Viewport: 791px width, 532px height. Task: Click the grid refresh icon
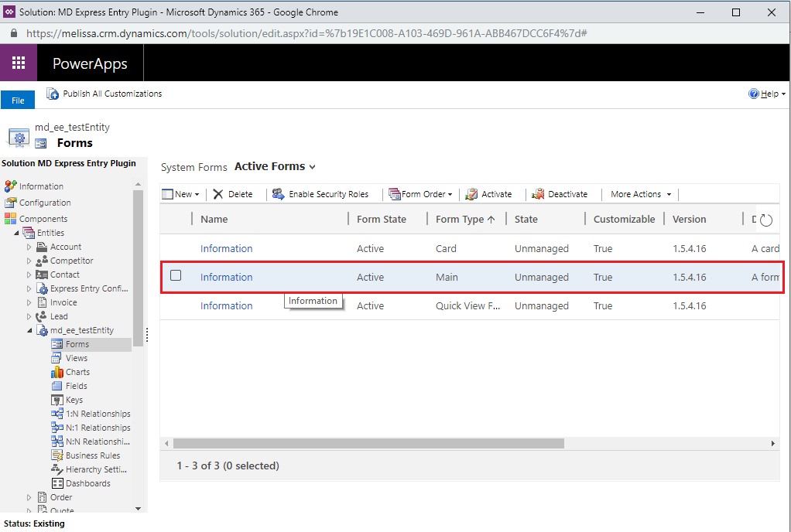(766, 220)
